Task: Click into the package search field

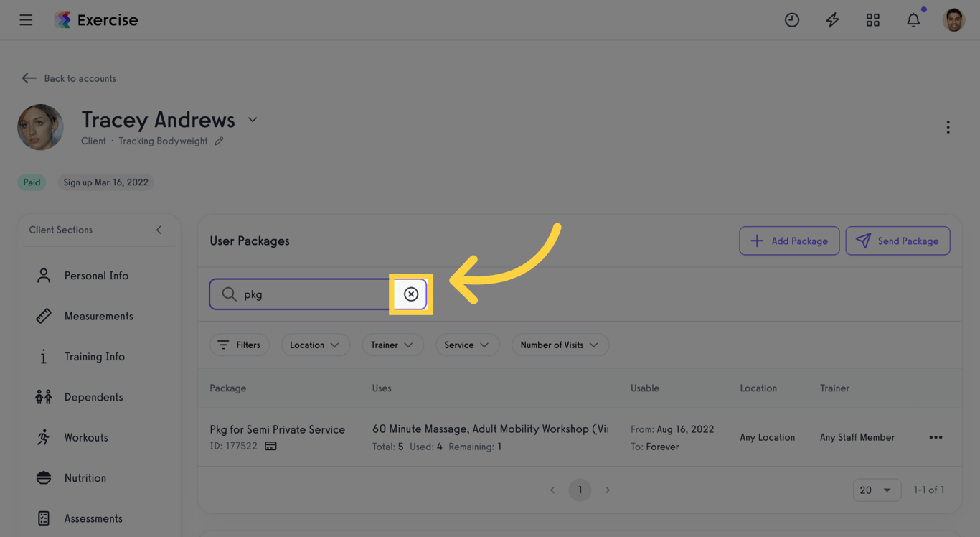Action: pos(319,294)
